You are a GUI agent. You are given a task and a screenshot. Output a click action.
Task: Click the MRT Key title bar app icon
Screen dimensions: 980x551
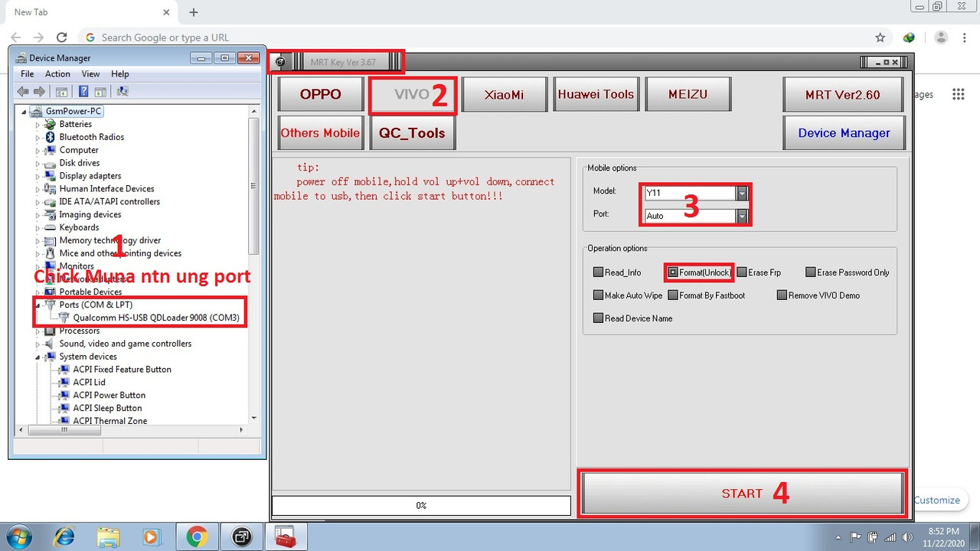281,62
